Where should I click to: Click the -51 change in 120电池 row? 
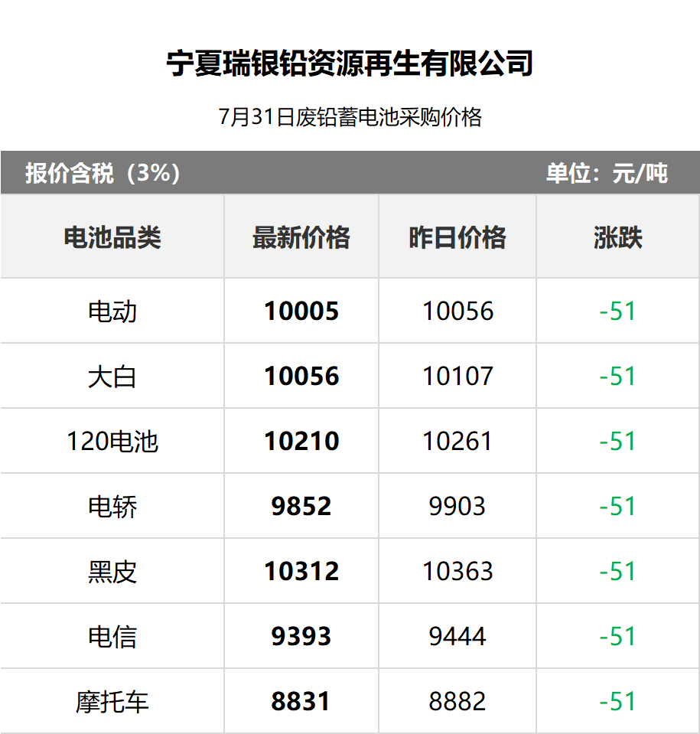click(617, 442)
